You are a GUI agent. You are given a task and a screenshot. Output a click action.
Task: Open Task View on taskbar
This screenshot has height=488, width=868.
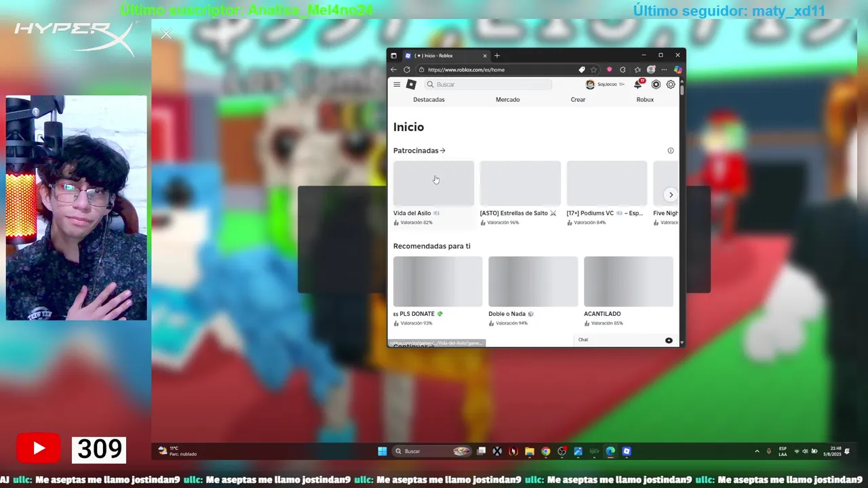pos(481,451)
